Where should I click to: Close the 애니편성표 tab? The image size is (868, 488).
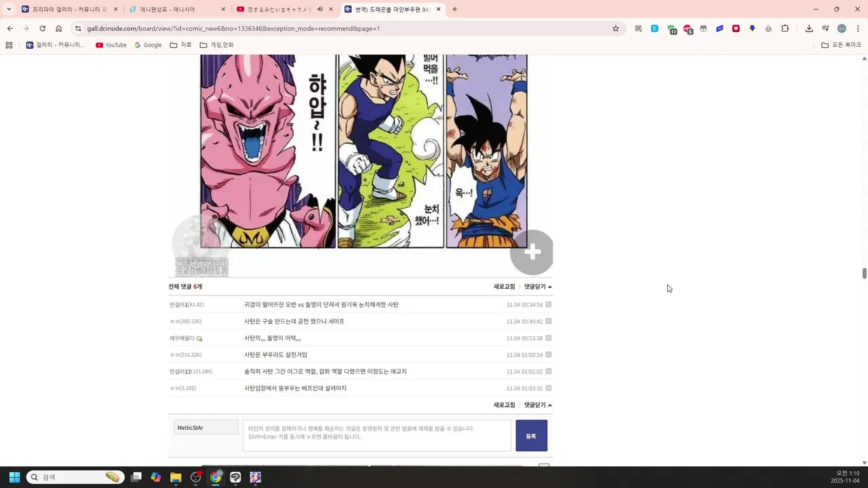pos(223,9)
